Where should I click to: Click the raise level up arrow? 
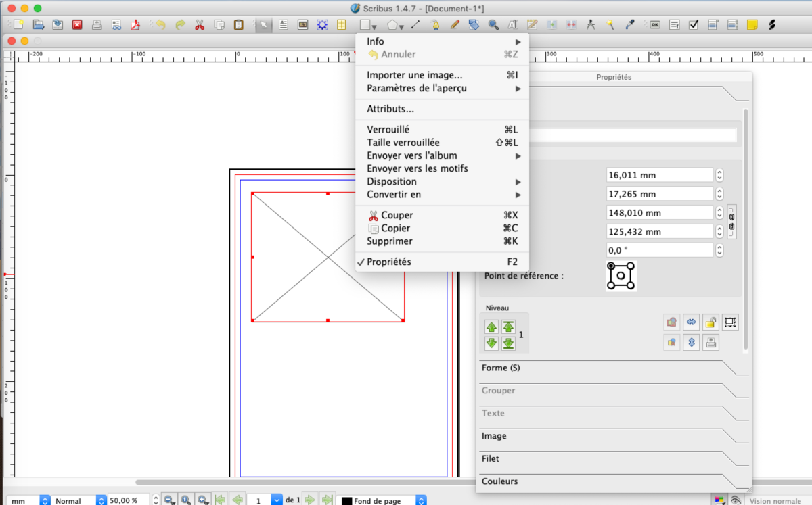point(492,327)
